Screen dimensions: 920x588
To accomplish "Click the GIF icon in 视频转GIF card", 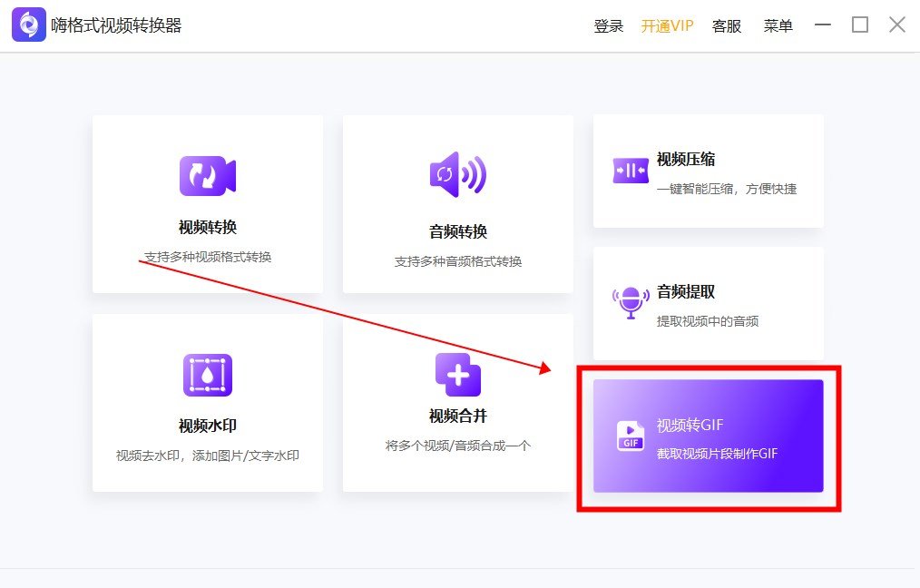I will pos(630,436).
